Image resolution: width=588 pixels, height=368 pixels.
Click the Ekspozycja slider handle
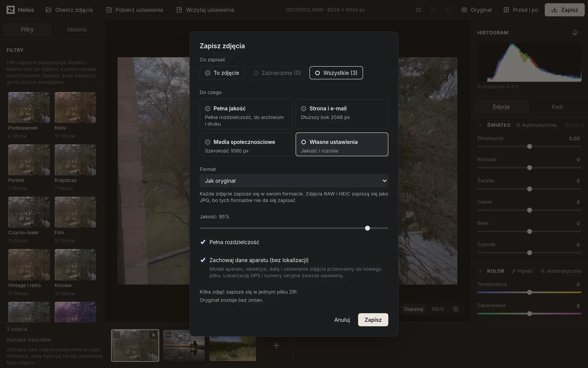click(530, 146)
